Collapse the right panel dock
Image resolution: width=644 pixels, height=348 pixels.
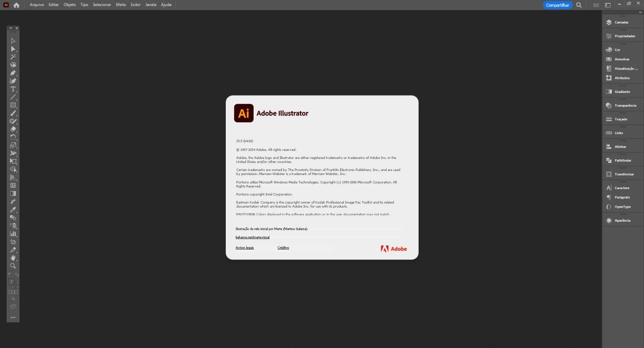tap(640, 12)
